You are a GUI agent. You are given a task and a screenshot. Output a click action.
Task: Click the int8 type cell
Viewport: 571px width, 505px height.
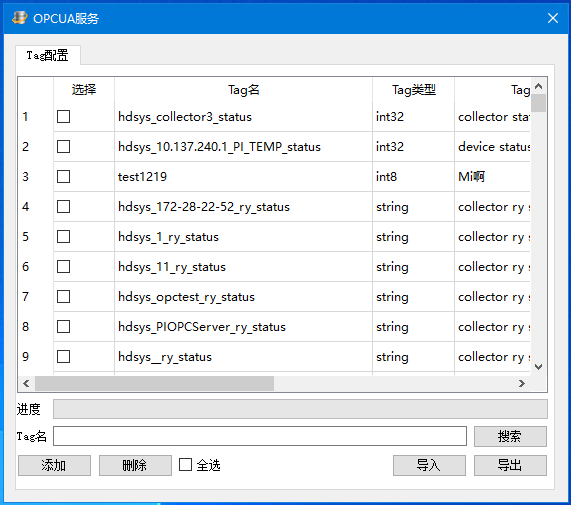[x=413, y=177]
